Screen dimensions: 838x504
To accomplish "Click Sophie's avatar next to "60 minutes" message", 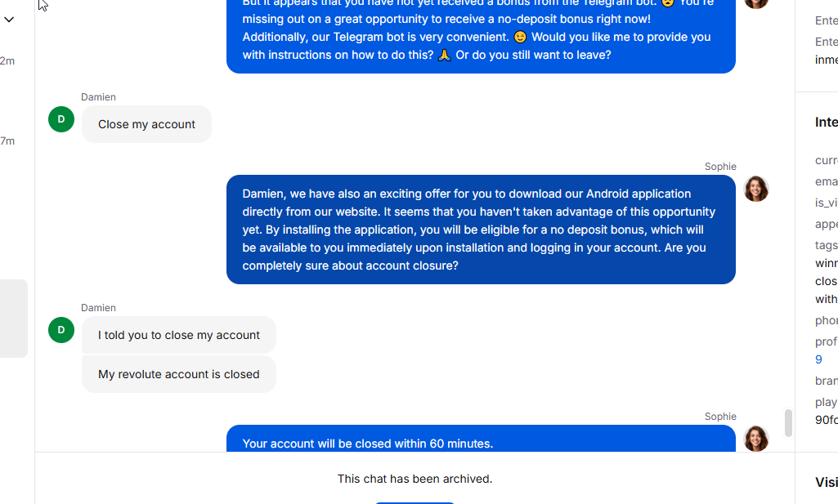I will (755, 439).
